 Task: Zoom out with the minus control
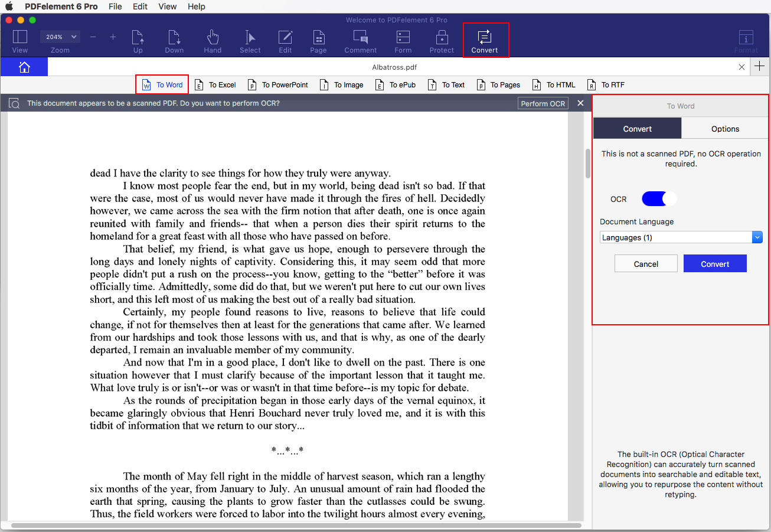pyautogui.click(x=93, y=37)
